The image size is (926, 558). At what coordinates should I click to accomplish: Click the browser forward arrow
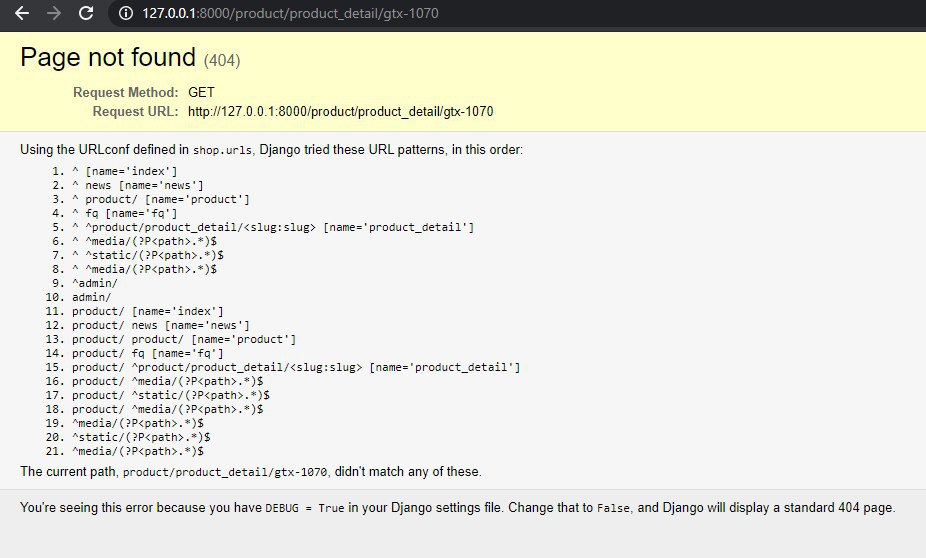coord(54,13)
